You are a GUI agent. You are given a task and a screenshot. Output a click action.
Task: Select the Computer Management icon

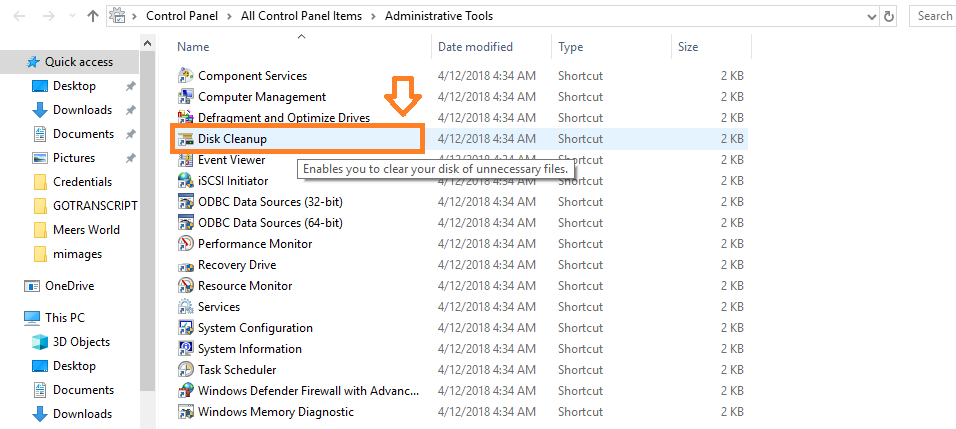(185, 97)
